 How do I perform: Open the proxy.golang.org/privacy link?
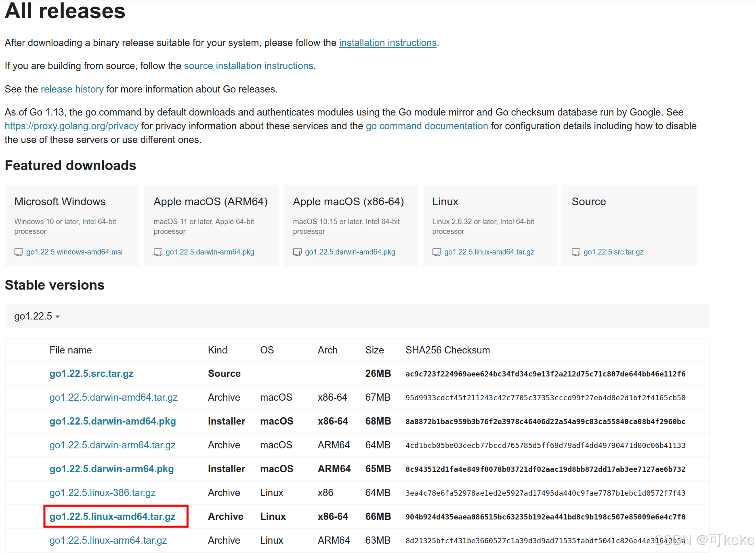(71, 126)
